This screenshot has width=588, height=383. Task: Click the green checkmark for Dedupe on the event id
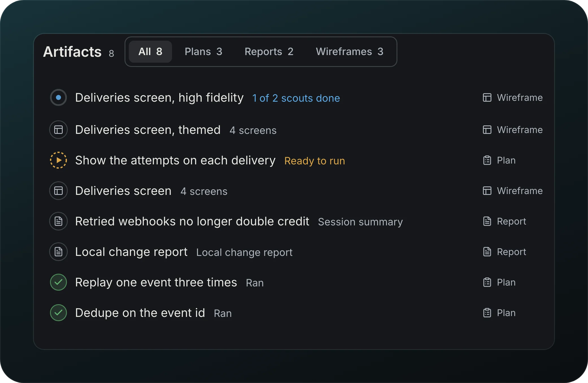pos(58,313)
